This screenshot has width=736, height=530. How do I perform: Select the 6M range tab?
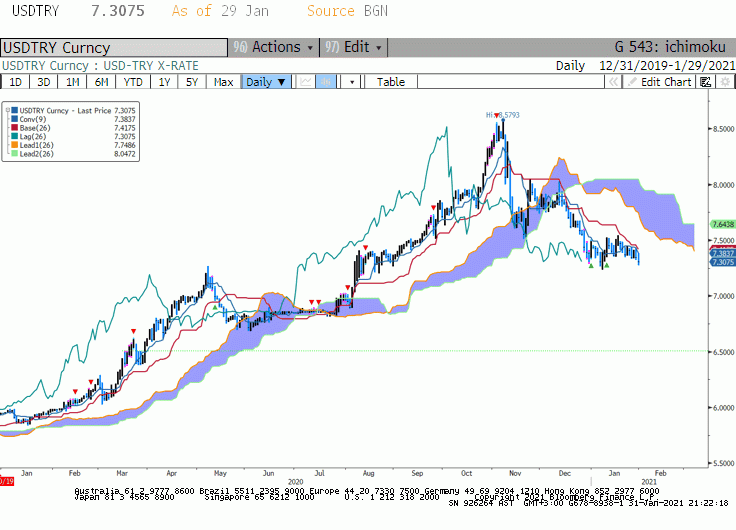(101, 82)
